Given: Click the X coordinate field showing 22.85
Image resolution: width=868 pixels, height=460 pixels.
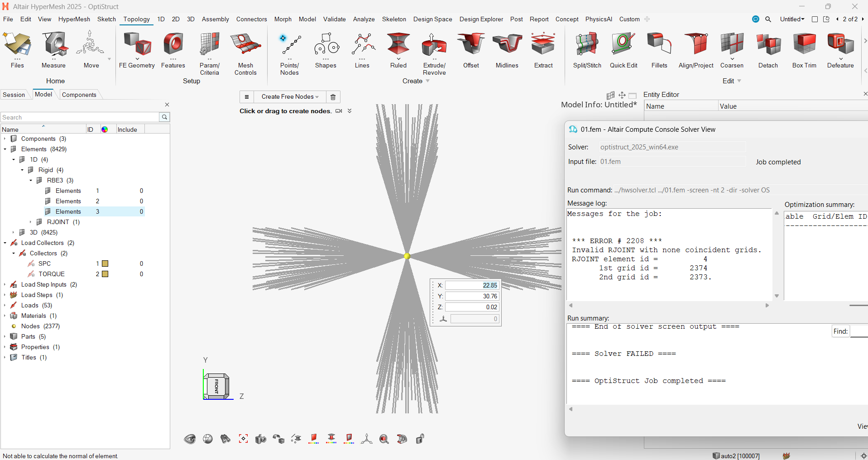Looking at the screenshot, I should click(x=472, y=285).
